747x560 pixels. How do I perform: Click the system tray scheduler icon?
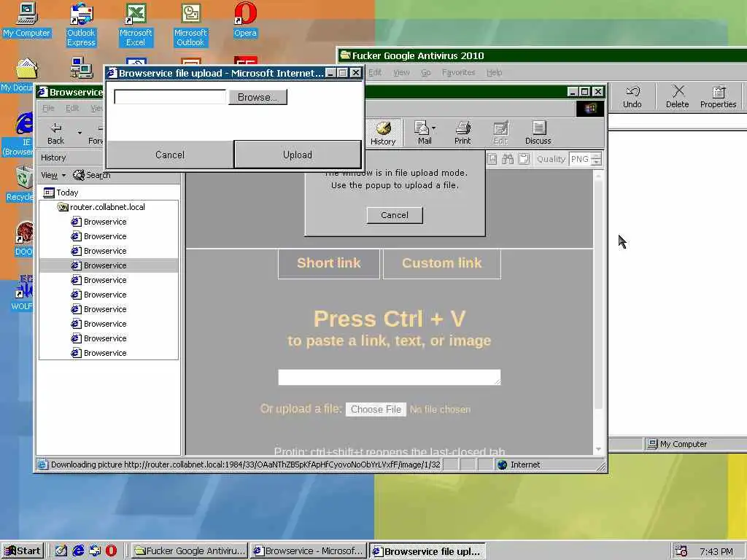(681, 551)
